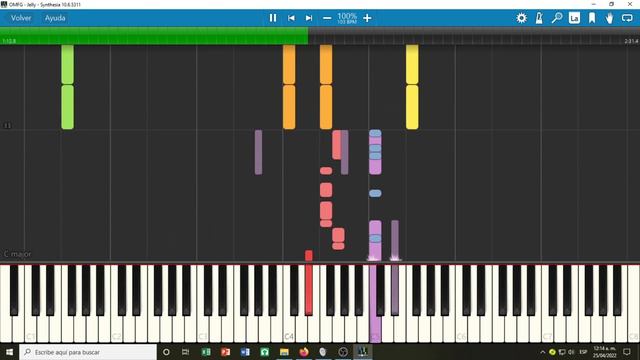The image size is (640, 360).
Task: Focus the taskbar search box
Action: (88, 352)
